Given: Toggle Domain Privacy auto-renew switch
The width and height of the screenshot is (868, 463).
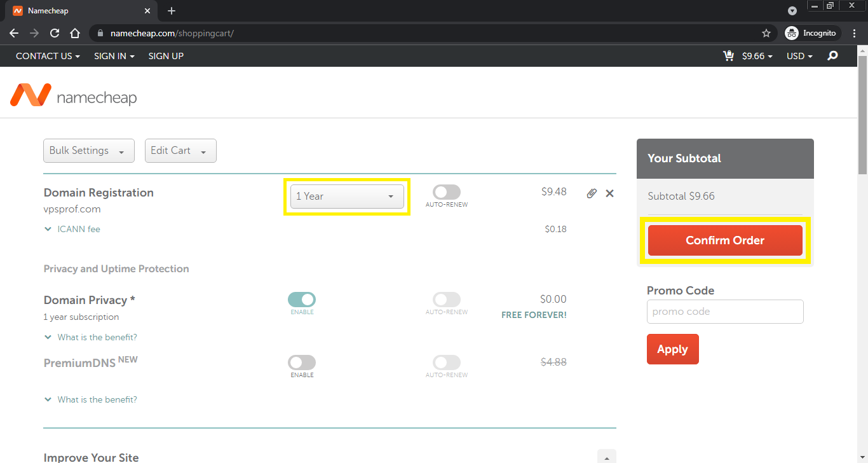Looking at the screenshot, I should click(447, 300).
